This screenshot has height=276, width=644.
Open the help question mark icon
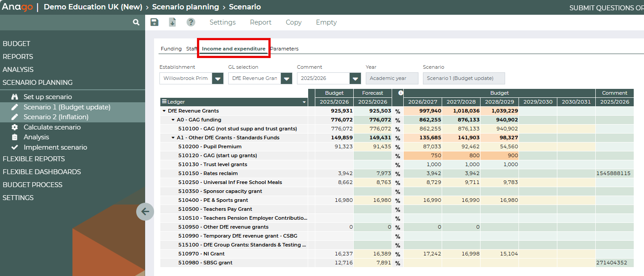click(x=191, y=22)
